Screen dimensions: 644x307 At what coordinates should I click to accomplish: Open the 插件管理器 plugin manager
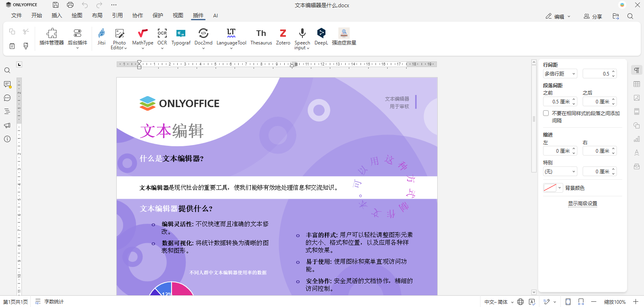pyautogui.click(x=52, y=37)
